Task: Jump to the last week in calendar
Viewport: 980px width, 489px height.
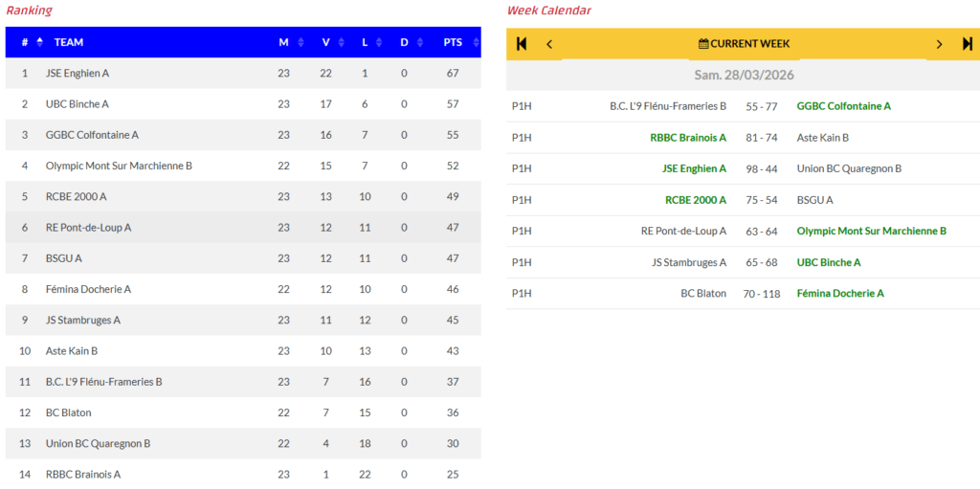Action: coord(968,44)
